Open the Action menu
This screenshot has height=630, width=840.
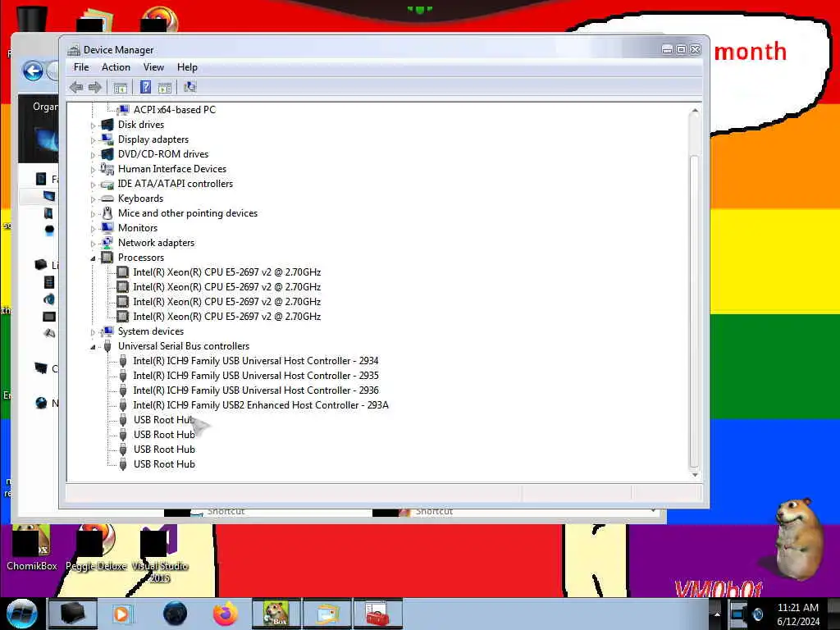point(116,67)
